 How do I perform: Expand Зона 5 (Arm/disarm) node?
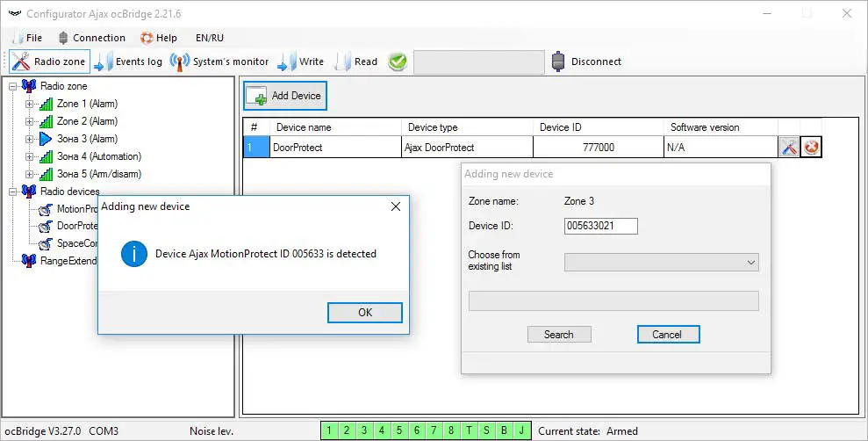click(29, 175)
